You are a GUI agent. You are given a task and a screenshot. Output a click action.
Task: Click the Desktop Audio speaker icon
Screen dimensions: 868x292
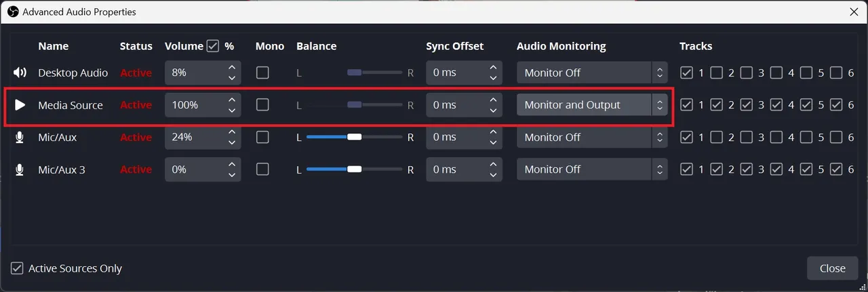point(20,72)
